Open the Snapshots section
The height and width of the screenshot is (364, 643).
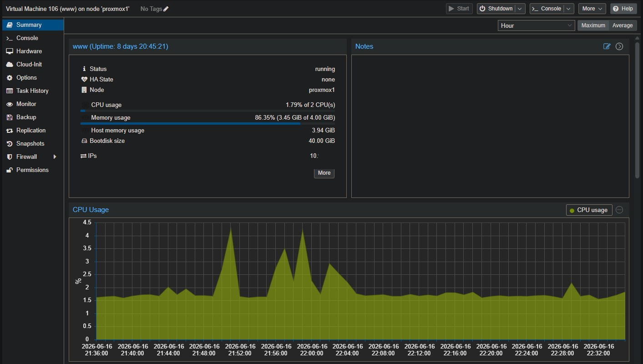(x=33, y=144)
